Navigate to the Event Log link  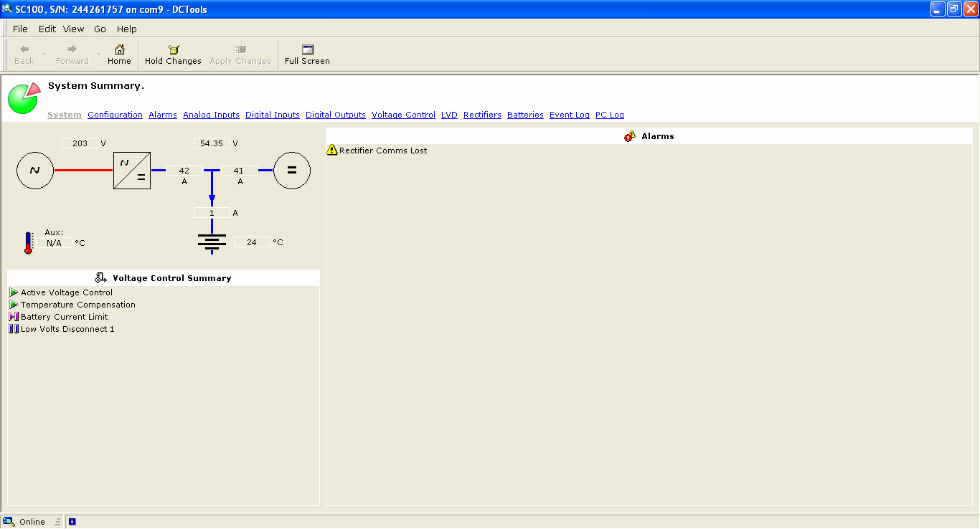point(569,115)
